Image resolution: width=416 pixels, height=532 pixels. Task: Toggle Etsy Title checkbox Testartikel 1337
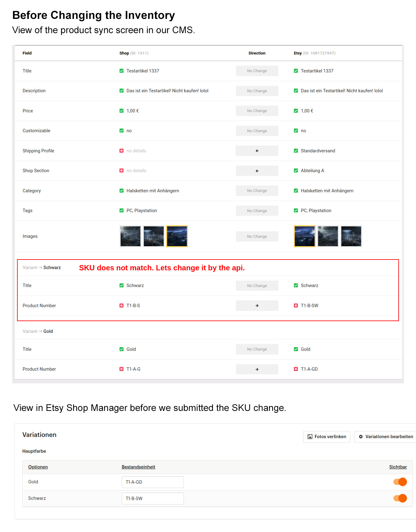[x=296, y=71]
